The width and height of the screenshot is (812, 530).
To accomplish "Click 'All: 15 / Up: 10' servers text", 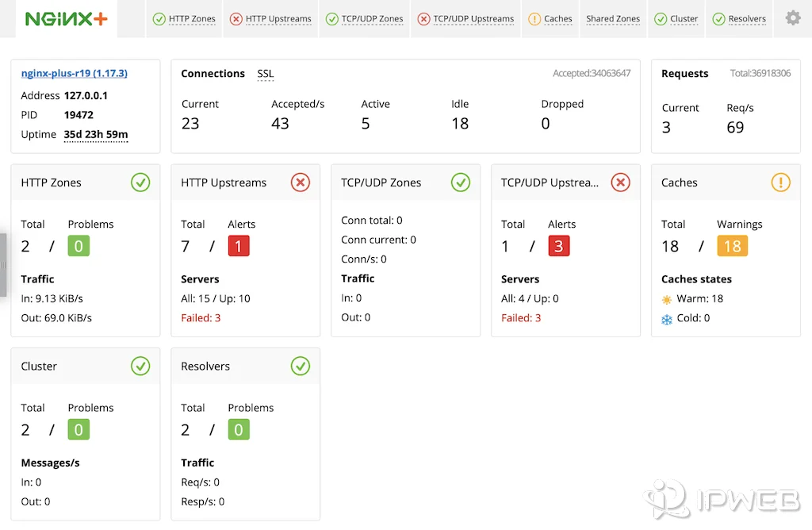I will (216, 298).
